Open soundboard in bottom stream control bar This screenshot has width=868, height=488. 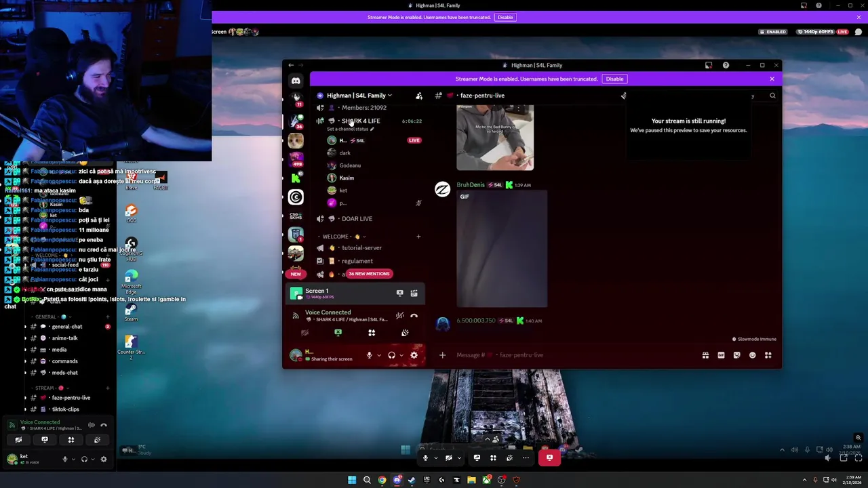(509, 457)
